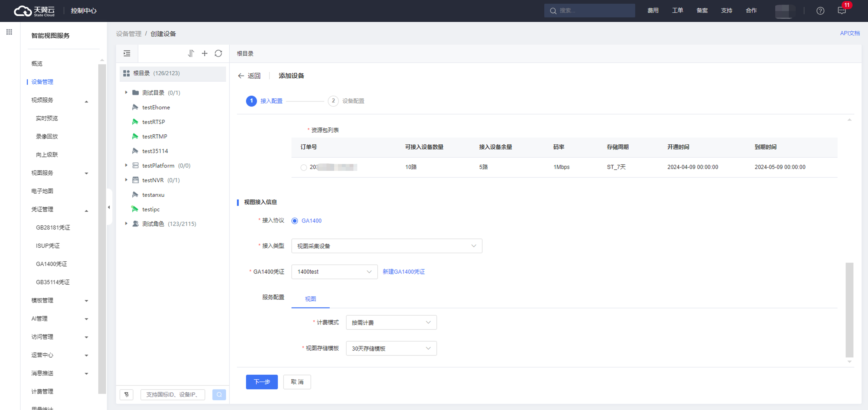
Task: Open 概览 in the sidebar
Action: coord(37,63)
